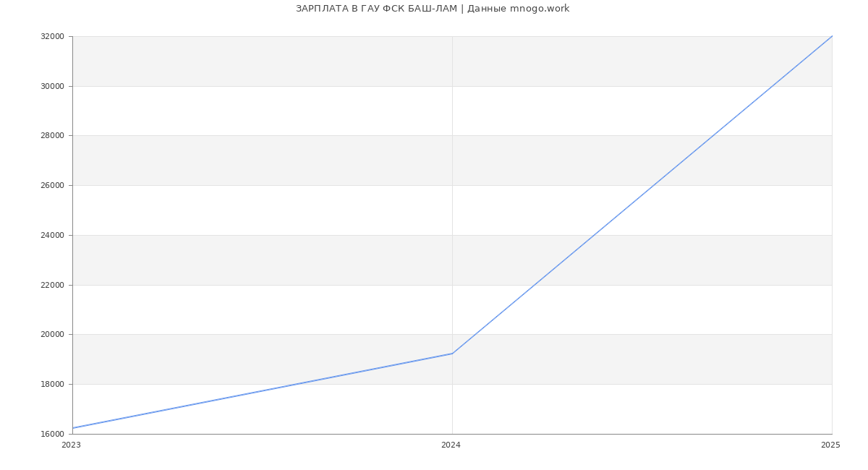Click the 18000 y-axis label
The height and width of the screenshot is (470, 868).
pos(52,384)
